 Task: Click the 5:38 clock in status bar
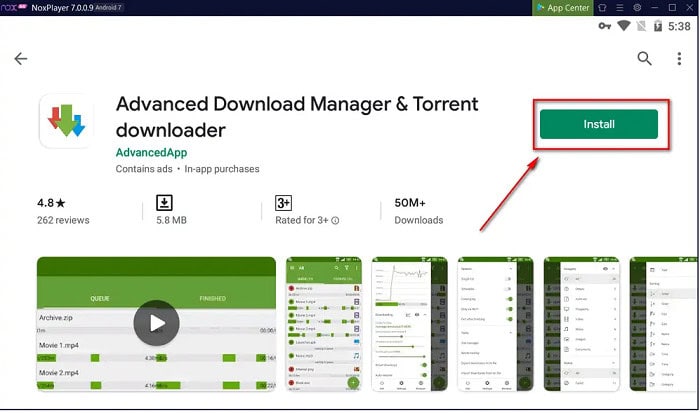tap(679, 26)
